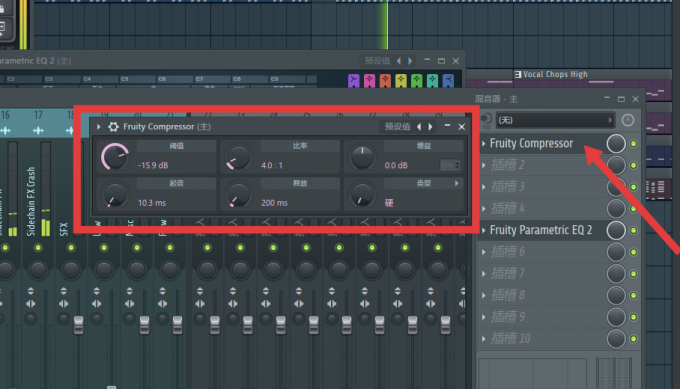
Task: Toggle 插槽 9 slot enable LED
Action: (x=634, y=317)
